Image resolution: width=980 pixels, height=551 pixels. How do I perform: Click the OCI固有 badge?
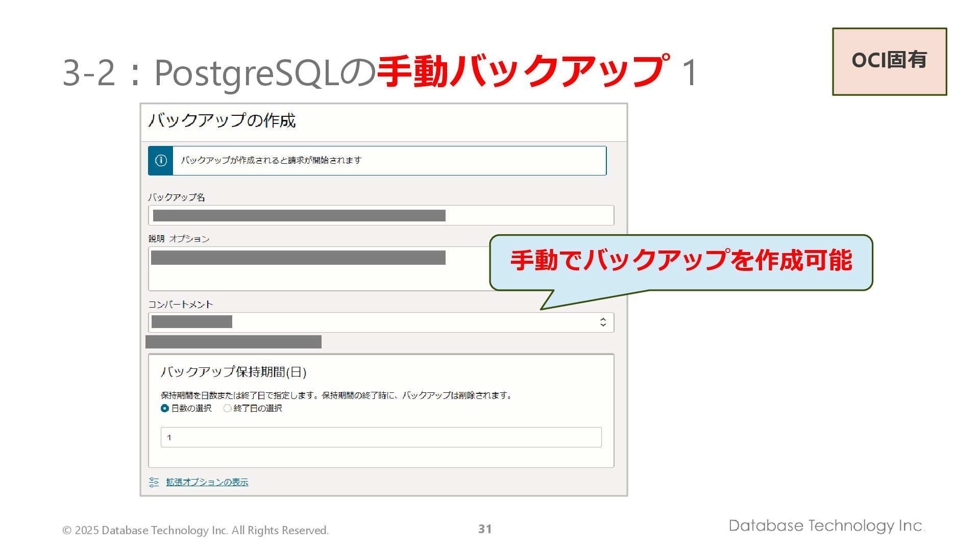tap(889, 61)
